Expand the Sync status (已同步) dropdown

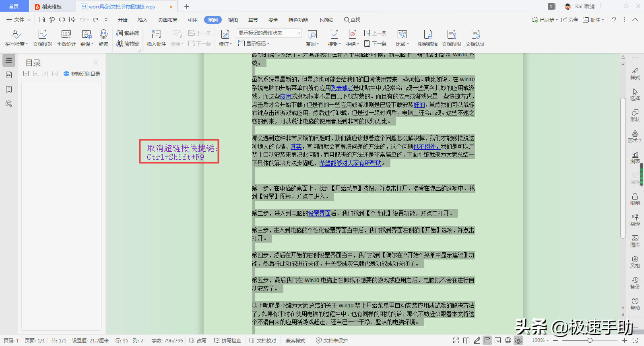(545, 20)
